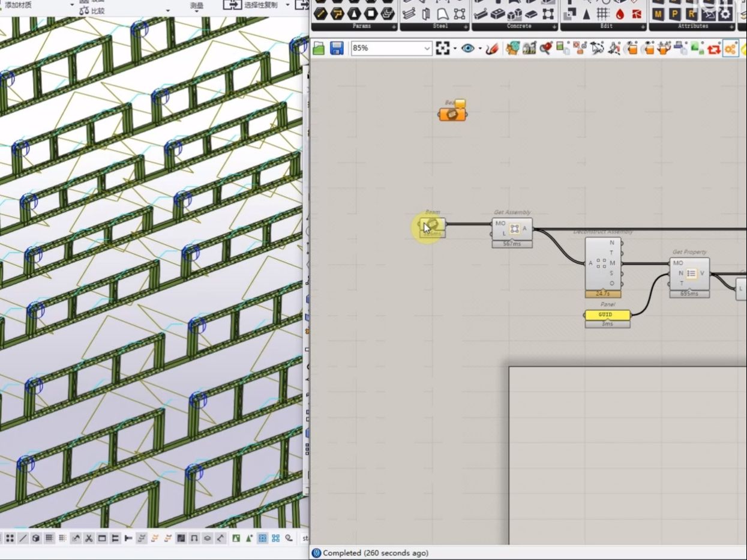Expand the Params panel with its plus button

tap(394, 26)
